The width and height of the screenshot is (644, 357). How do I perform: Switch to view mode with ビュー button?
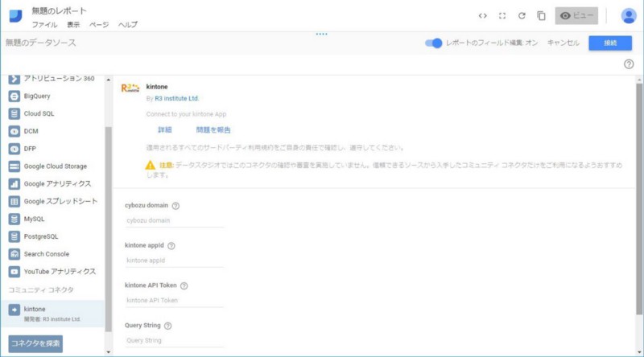[x=576, y=15]
